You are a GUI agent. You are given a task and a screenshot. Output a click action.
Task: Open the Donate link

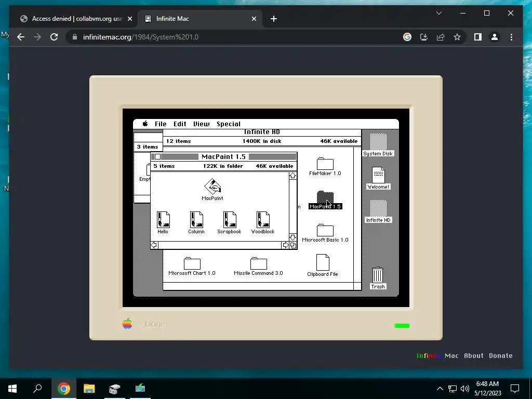point(501,355)
